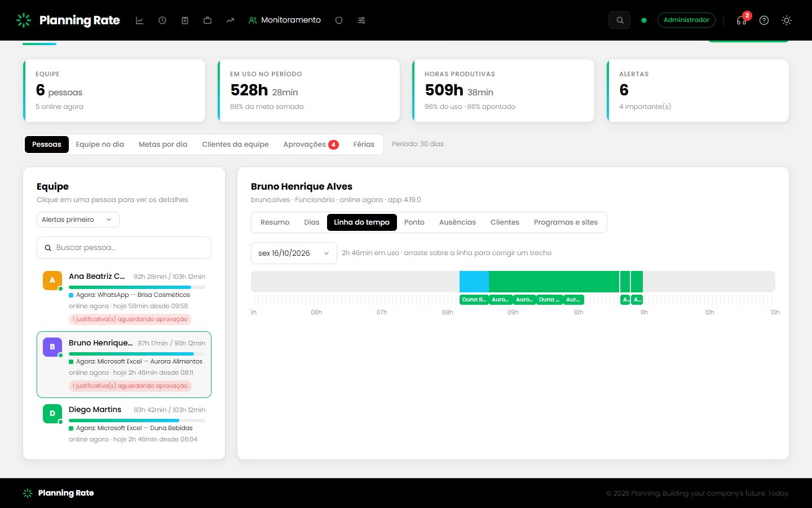This screenshot has height=508, width=812.
Task: Select Diego Martins in the team list
Action: click(x=124, y=424)
